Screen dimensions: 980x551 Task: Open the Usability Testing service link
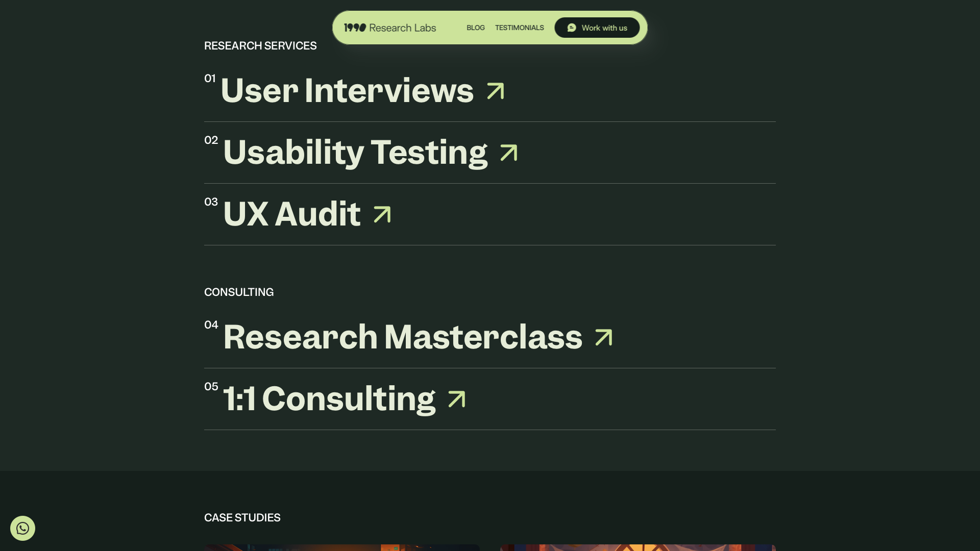355,153
